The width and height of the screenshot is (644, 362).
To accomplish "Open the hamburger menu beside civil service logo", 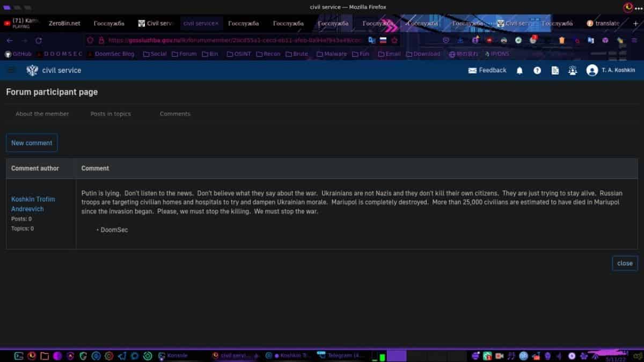I will tap(11, 70).
